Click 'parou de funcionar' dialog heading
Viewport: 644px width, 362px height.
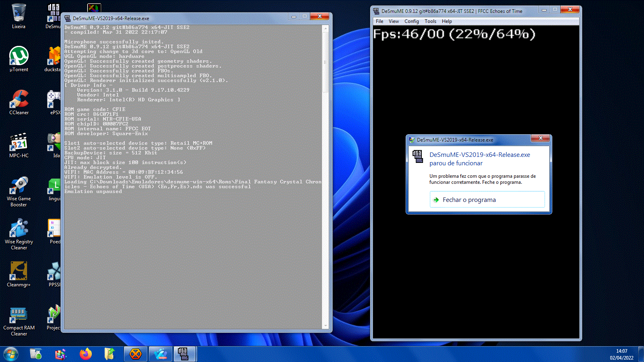pos(456,163)
